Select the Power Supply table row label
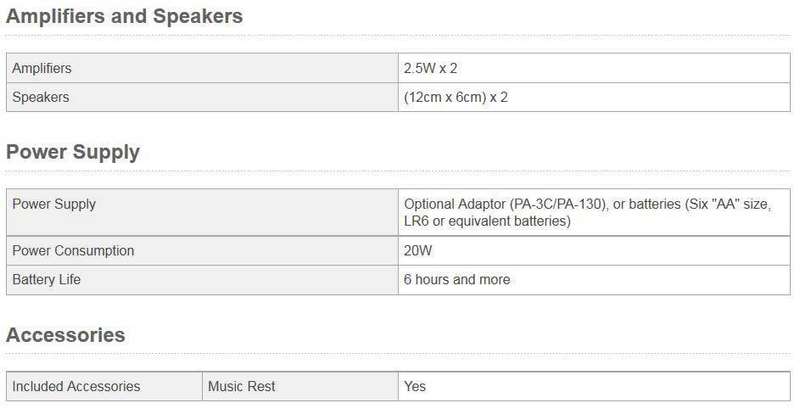 point(54,204)
